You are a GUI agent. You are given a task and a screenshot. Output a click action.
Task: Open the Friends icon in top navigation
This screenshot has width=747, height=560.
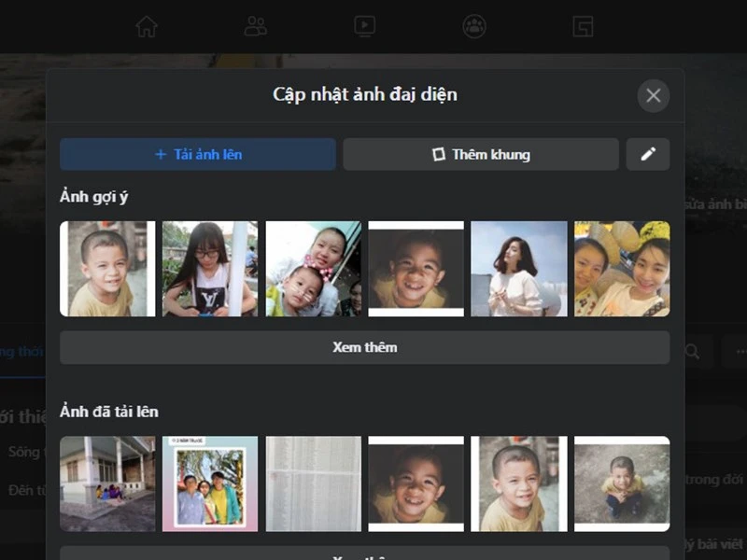click(256, 27)
